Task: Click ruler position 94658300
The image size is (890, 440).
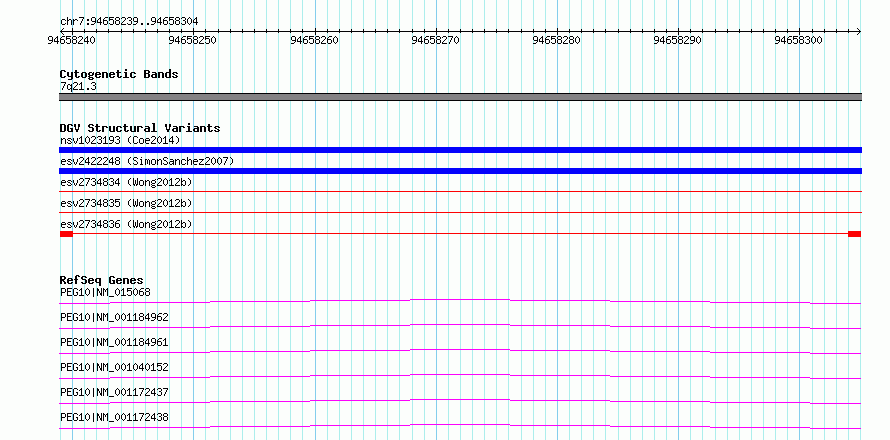Action: pos(799,40)
